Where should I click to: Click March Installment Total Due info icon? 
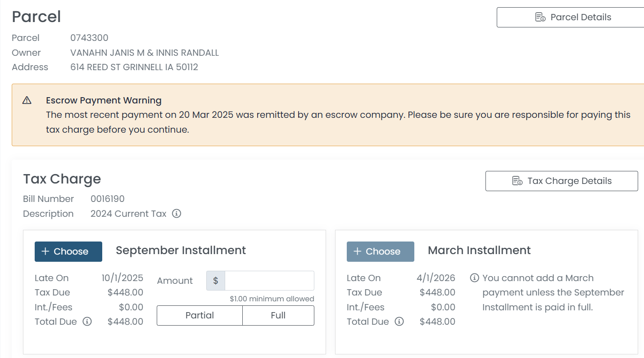pyautogui.click(x=399, y=322)
